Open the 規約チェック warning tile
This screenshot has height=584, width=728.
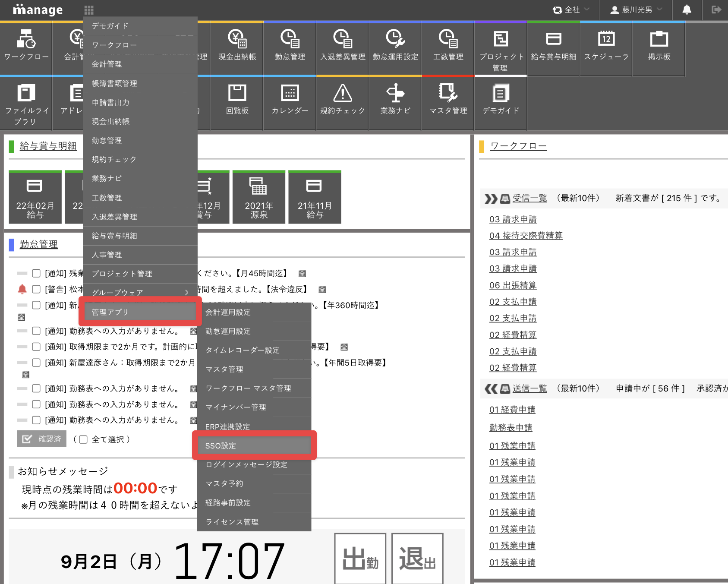tap(343, 104)
